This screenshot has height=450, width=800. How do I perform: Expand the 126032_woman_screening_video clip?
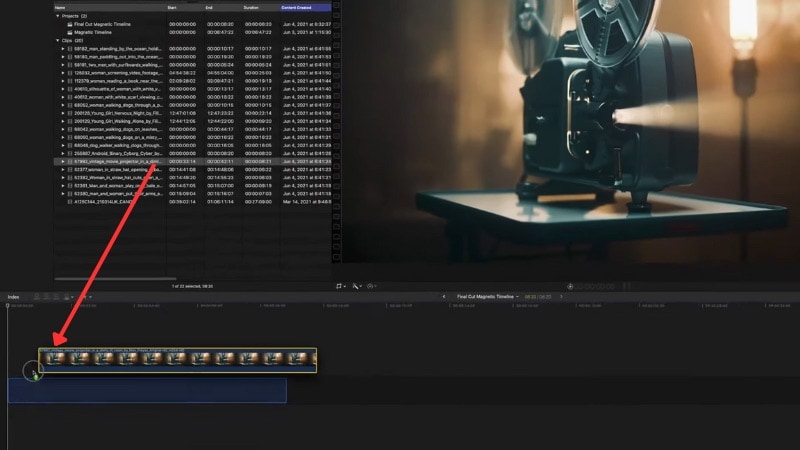coord(63,73)
